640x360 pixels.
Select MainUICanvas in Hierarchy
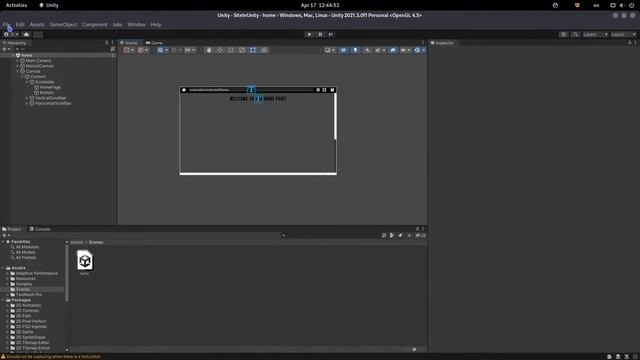pos(40,66)
